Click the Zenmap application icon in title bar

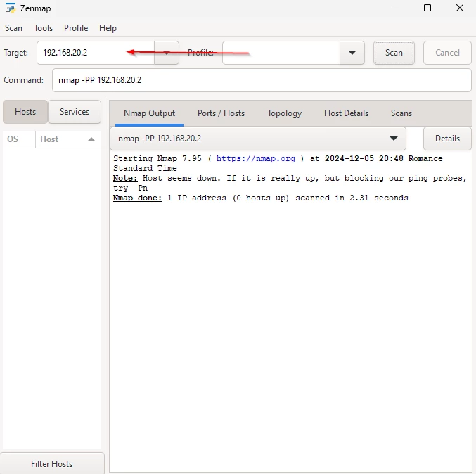coord(11,8)
